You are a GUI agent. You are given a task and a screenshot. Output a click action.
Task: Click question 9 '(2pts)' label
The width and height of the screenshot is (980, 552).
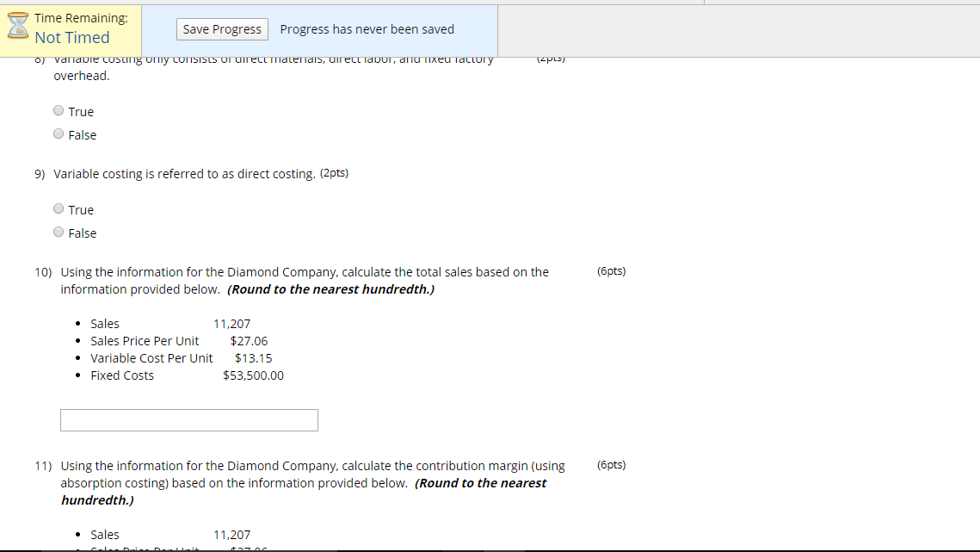(x=334, y=173)
